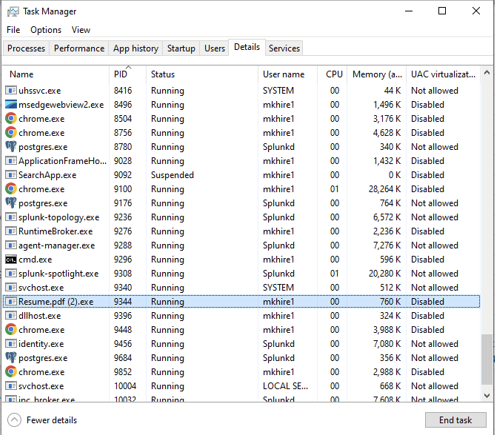The width and height of the screenshot is (495, 435).
Task: Open the Options menu
Action: point(46,30)
